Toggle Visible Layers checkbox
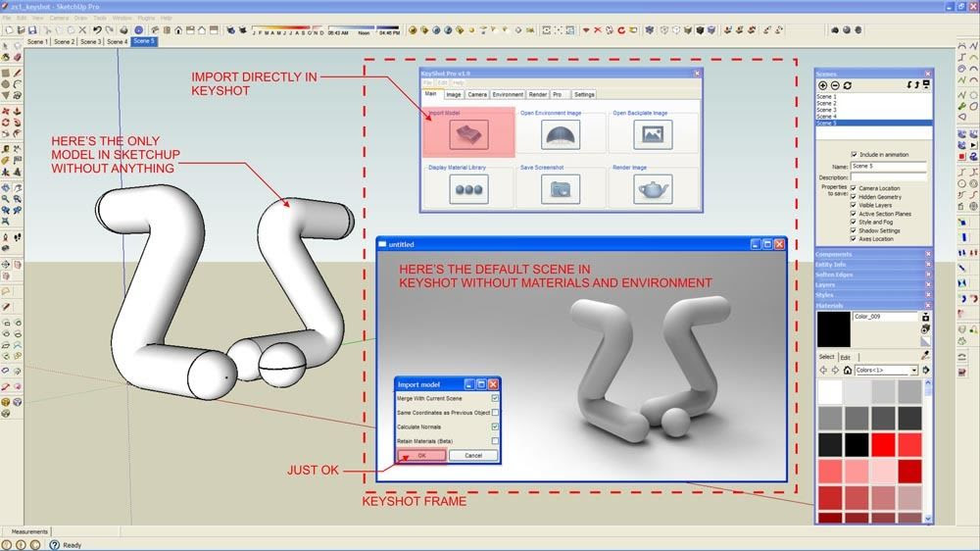The height and width of the screenshot is (551, 980). click(x=854, y=205)
